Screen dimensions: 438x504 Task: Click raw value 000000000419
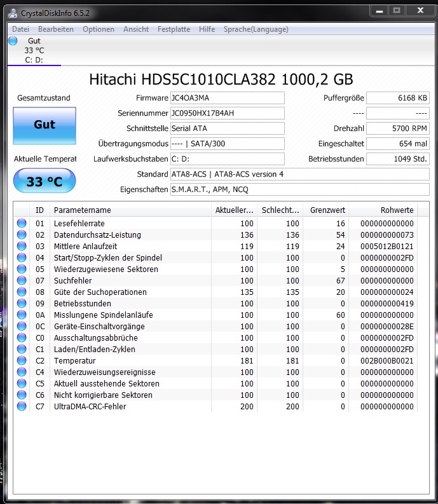click(387, 303)
